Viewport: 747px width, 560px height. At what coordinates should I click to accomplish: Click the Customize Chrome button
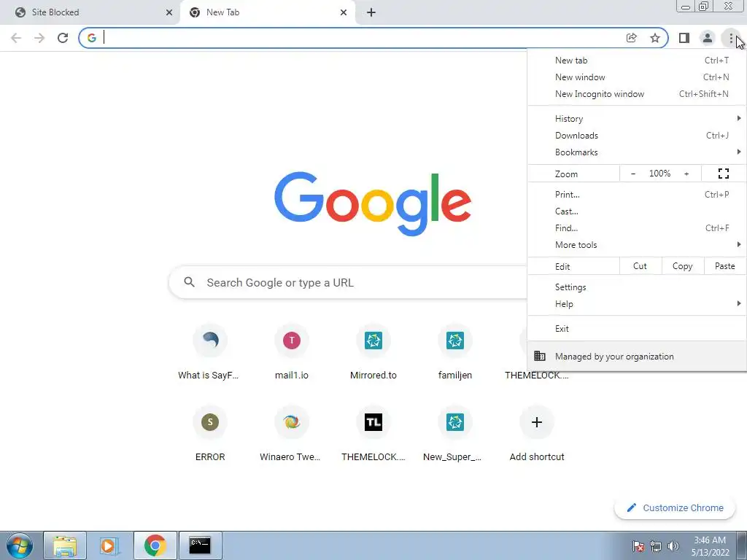coord(675,507)
